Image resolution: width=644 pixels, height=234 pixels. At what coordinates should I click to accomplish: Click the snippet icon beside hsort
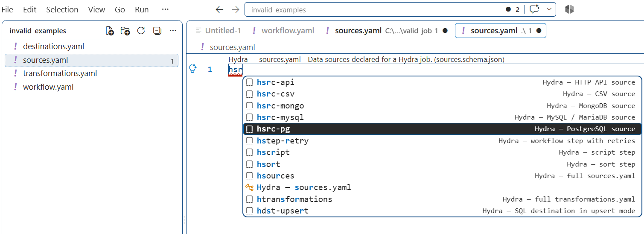click(250, 164)
